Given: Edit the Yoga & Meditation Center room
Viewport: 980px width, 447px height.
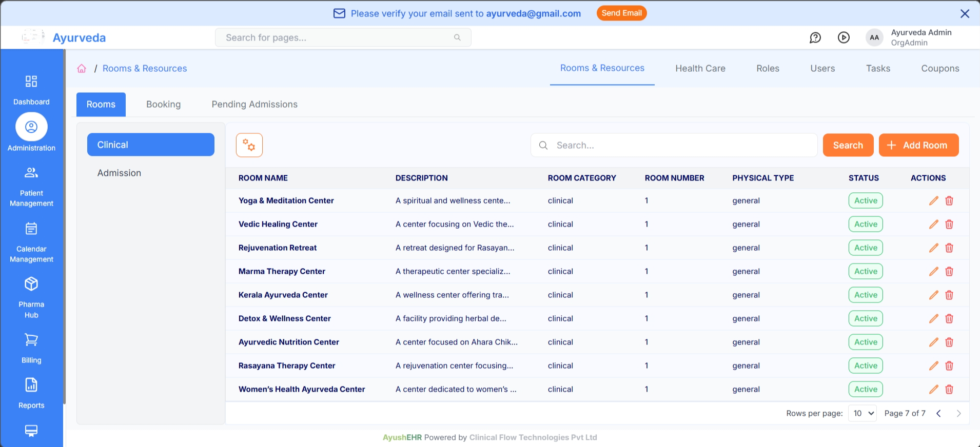Looking at the screenshot, I should tap(933, 201).
